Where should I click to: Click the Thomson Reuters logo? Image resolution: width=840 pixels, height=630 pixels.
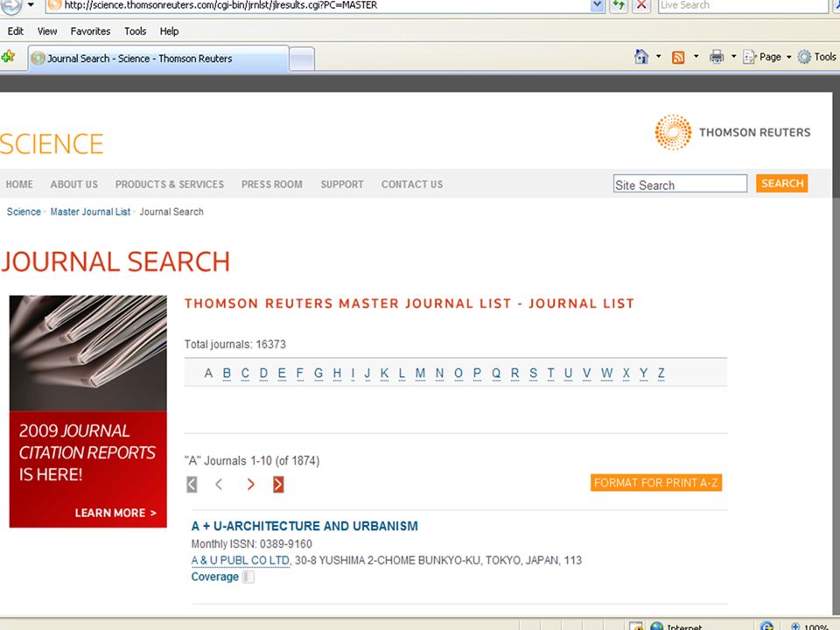pyautogui.click(x=732, y=132)
